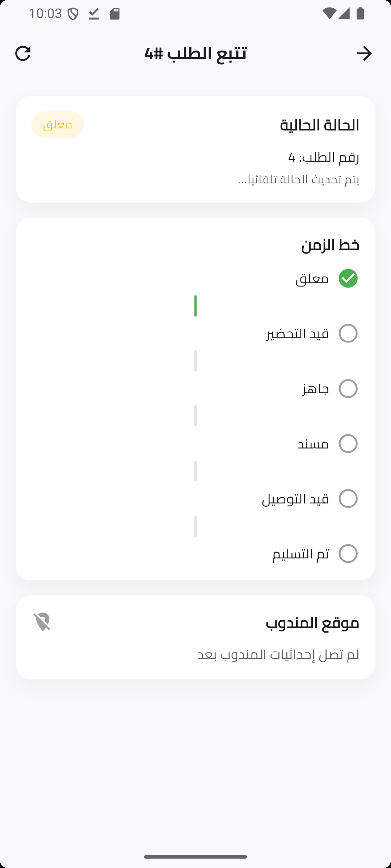
Task: Tap the SD card status icon
Action: (115, 14)
